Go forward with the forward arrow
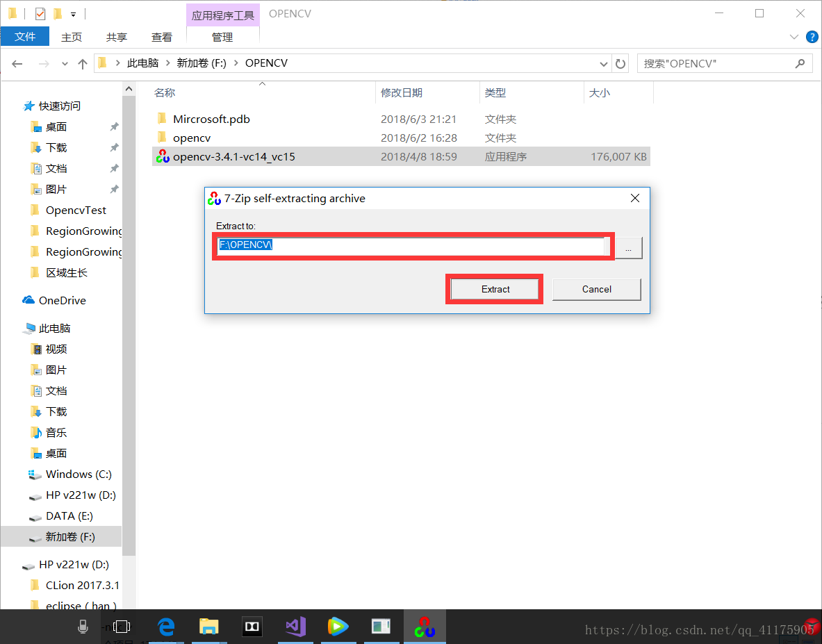Image resolution: width=822 pixels, height=644 pixels. (x=44, y=64)
